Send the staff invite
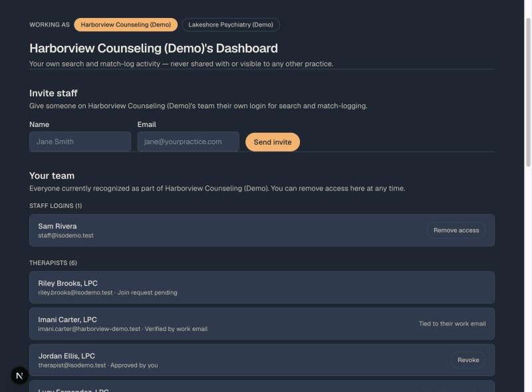532x392 pixels. click(273, 142)
